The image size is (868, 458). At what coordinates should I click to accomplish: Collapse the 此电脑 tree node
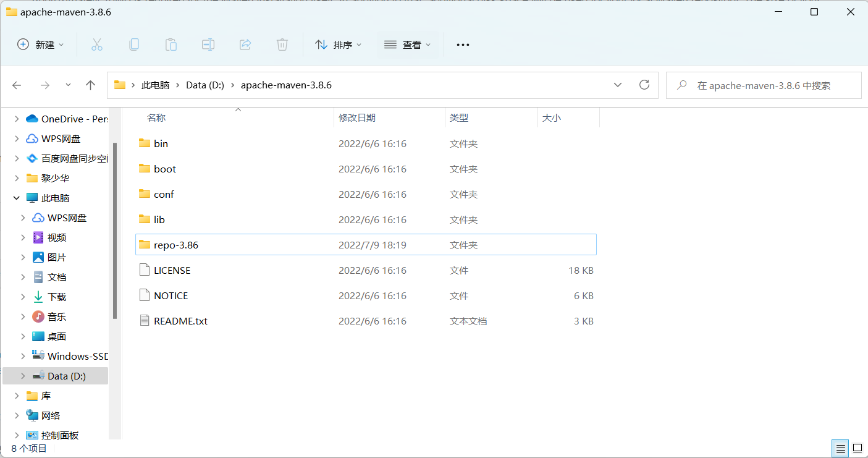(x=16, y=198)
